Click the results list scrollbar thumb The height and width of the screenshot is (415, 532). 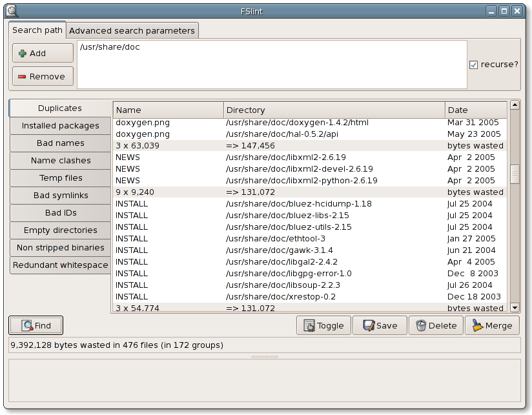pos(515,174)
